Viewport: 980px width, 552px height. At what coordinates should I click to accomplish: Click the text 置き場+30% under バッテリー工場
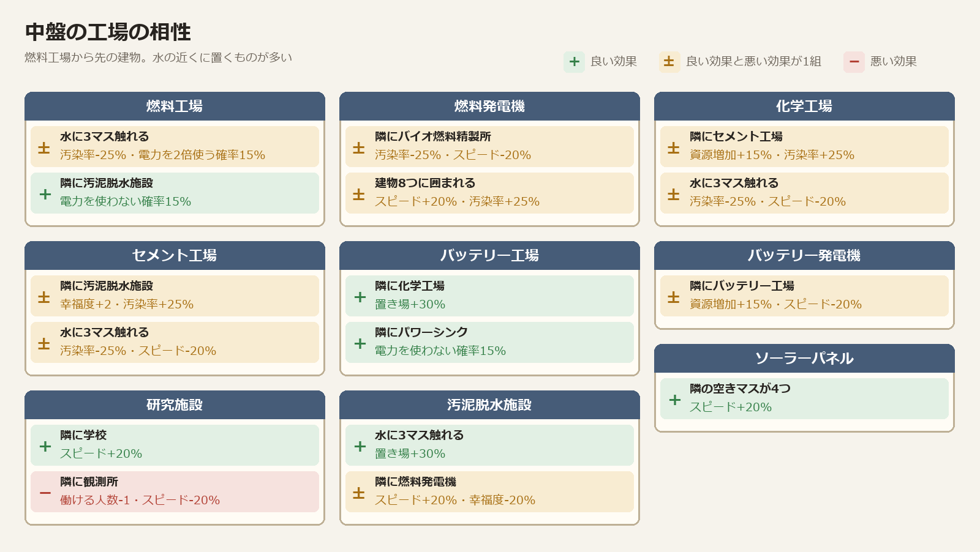point(410,304)
